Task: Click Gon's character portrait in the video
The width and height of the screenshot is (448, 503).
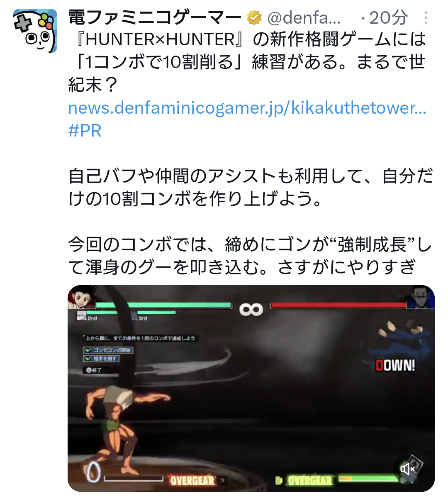Action: coord(81,298)
